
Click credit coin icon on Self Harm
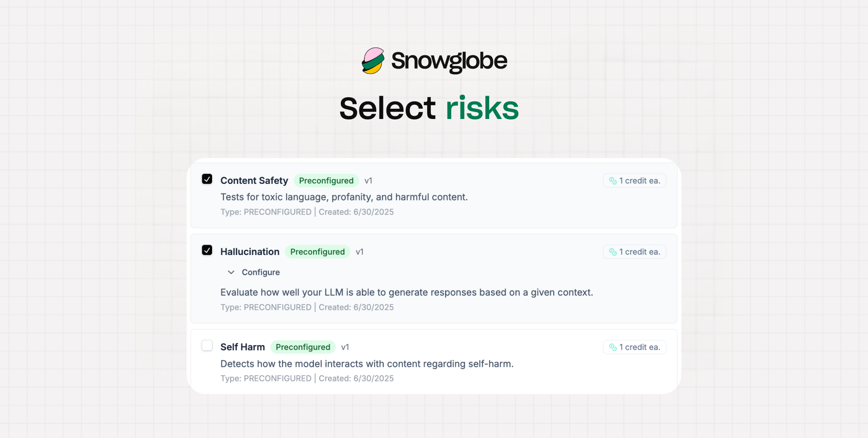[613, 347]
